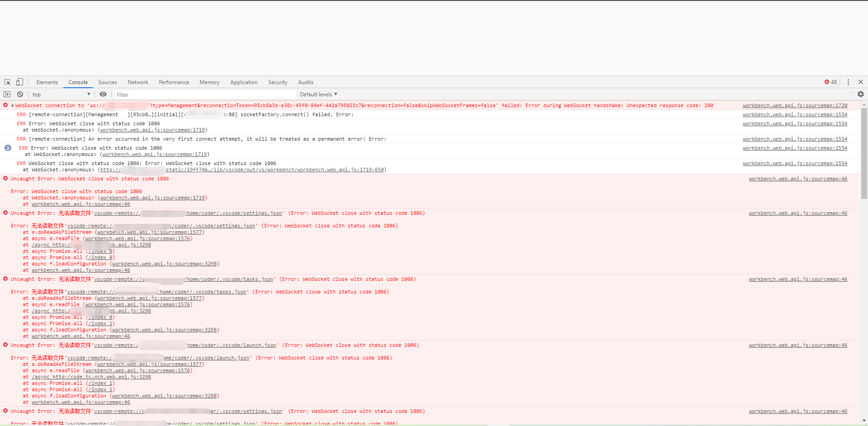Select the Console tab
868x426 pixels.
[78, 82]
